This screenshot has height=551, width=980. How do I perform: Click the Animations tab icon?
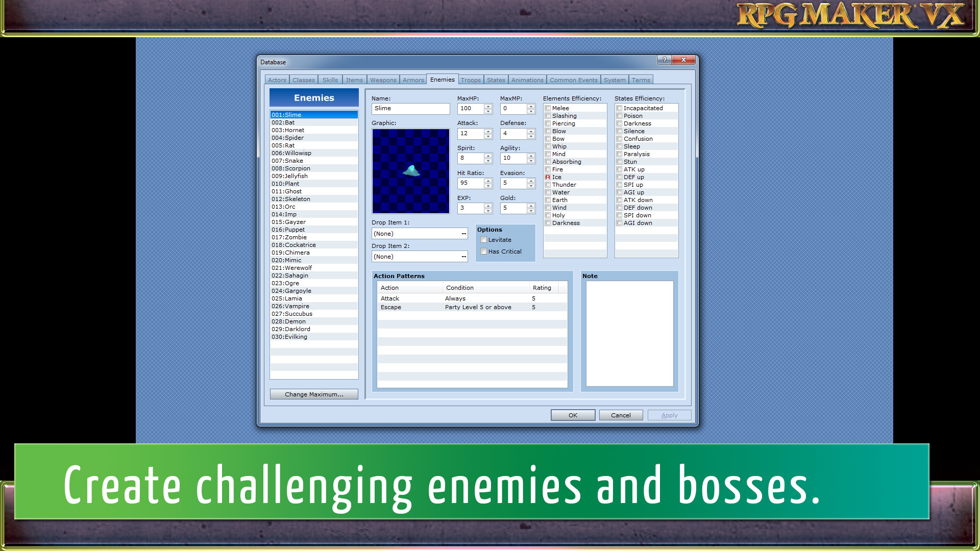(528, 80)
